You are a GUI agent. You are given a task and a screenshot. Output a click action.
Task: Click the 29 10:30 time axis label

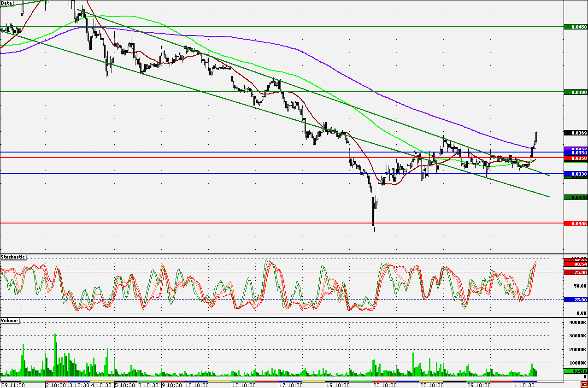[479, 385]
